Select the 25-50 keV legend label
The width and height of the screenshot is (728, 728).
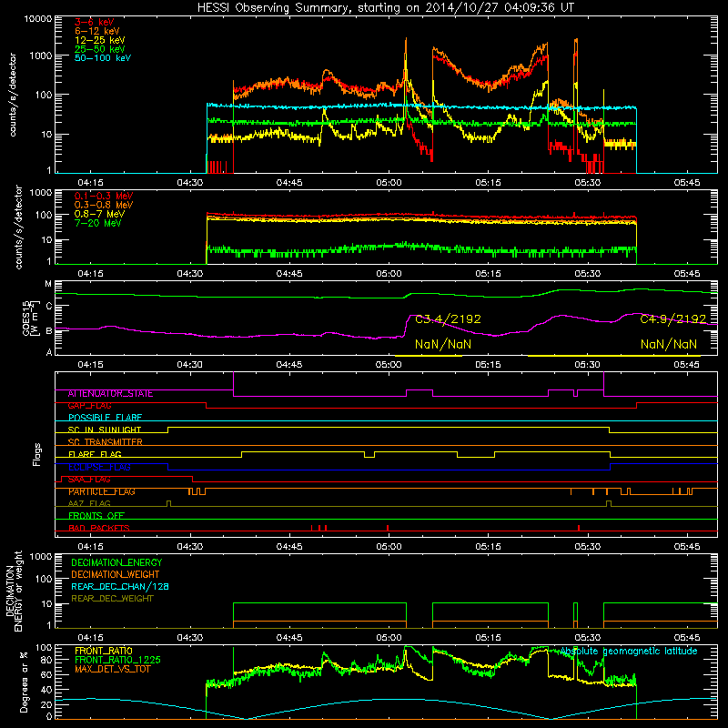(x=100, y=49)
